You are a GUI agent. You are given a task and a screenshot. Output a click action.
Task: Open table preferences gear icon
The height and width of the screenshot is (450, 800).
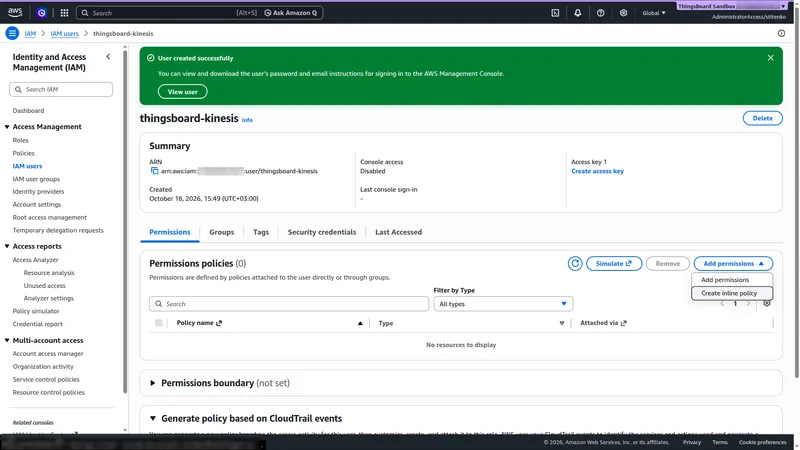pos(767,304)
